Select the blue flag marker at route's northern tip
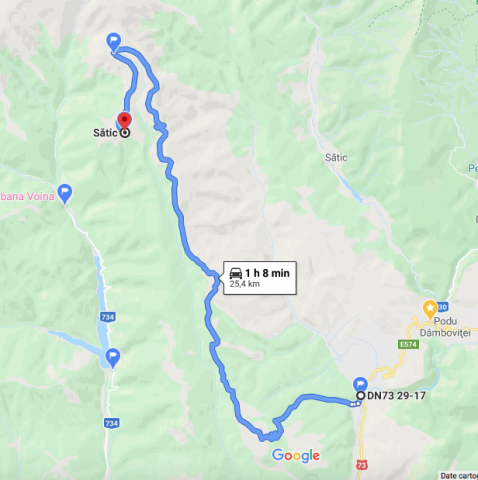The width and height of the screenshot is (478, 480). [x=113, y=42]
